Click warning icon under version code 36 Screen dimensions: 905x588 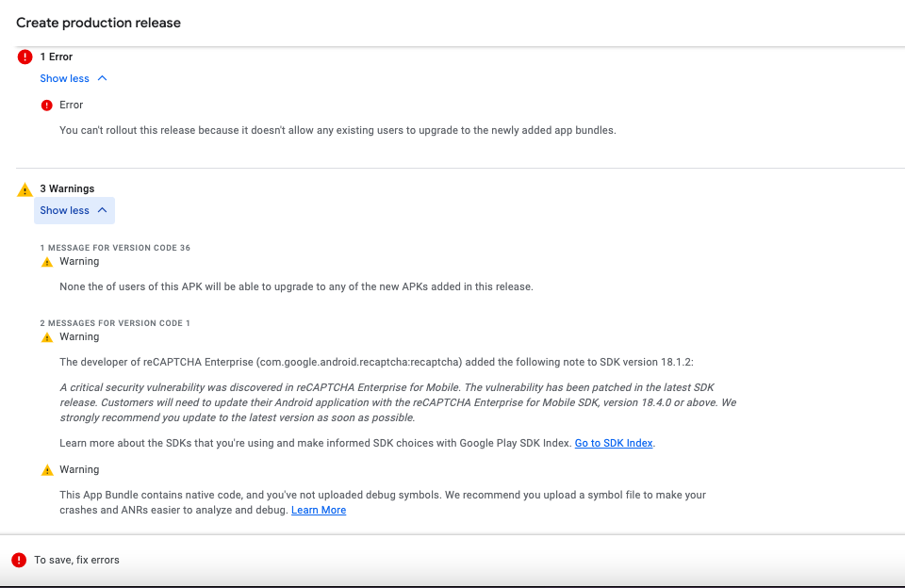point(47,262)
